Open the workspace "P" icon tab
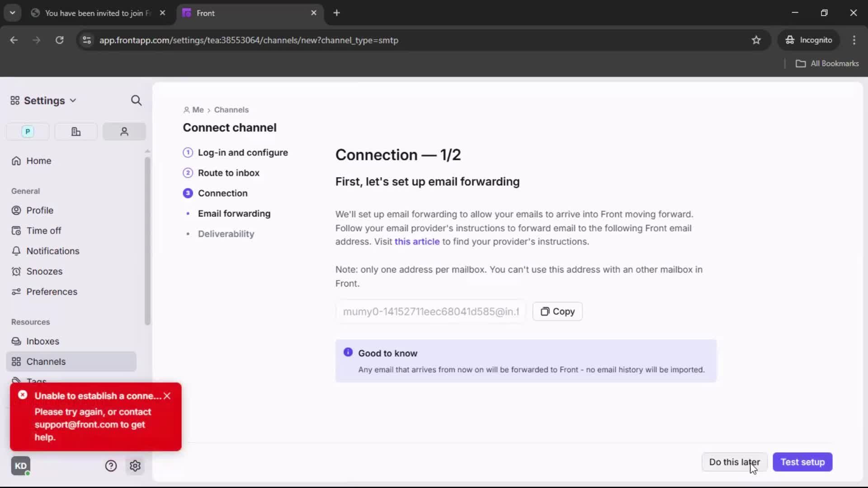This screenshot has width=868, height=488. coord(27,131)
